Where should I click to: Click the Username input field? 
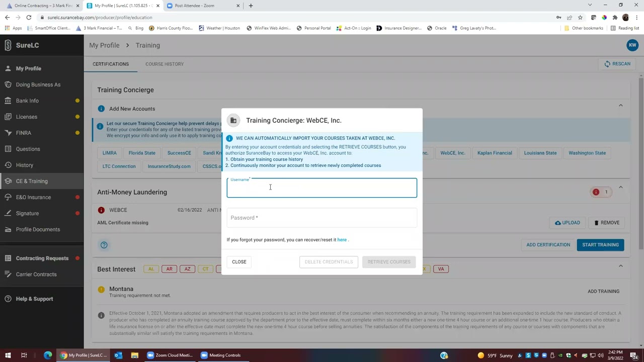point(321,188)
